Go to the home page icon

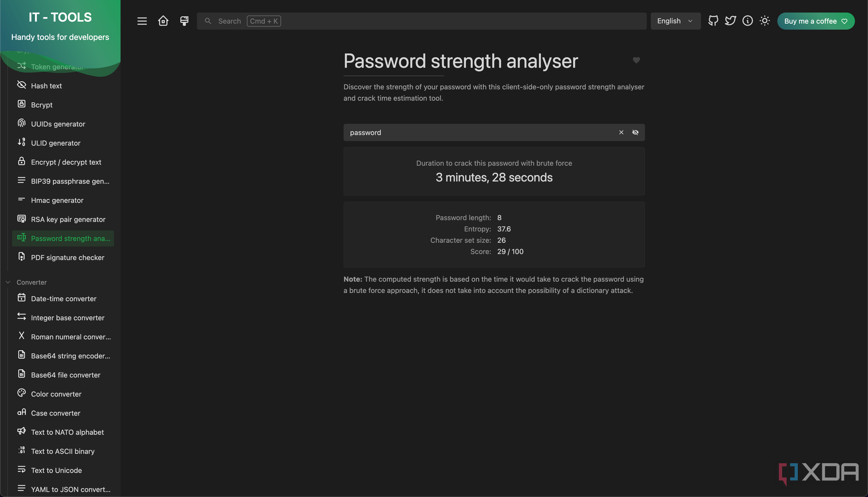pyautogui.click(x=163, y=21)
